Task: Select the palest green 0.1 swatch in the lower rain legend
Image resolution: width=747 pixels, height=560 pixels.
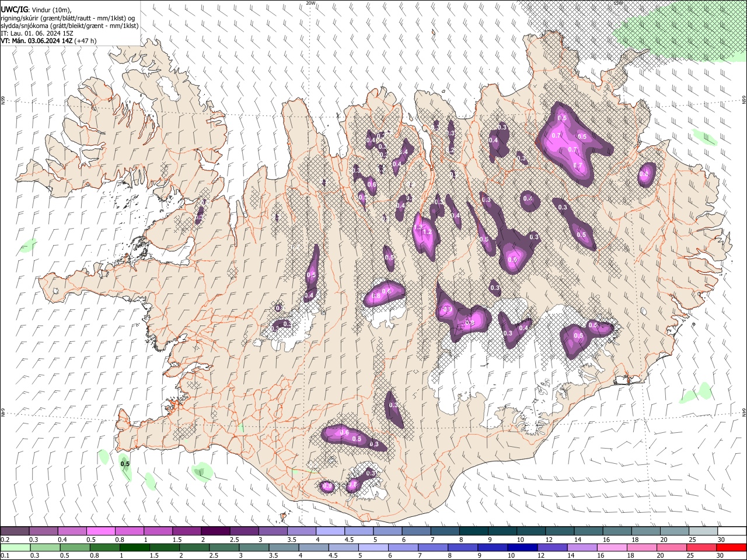Action: 15,547
